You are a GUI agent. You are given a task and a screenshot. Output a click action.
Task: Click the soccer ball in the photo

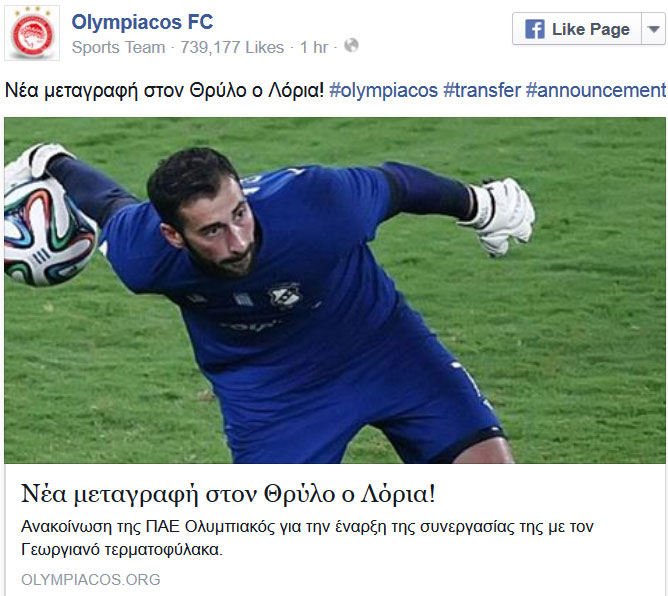click(x=49, y=232)
